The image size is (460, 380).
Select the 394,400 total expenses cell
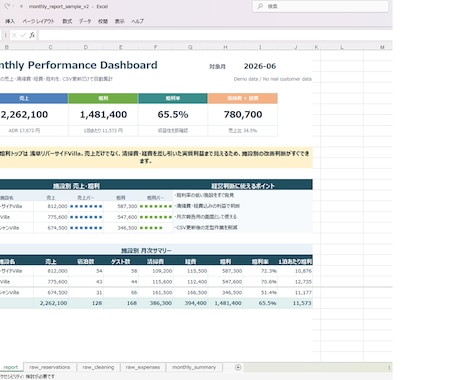coord(191,303)
